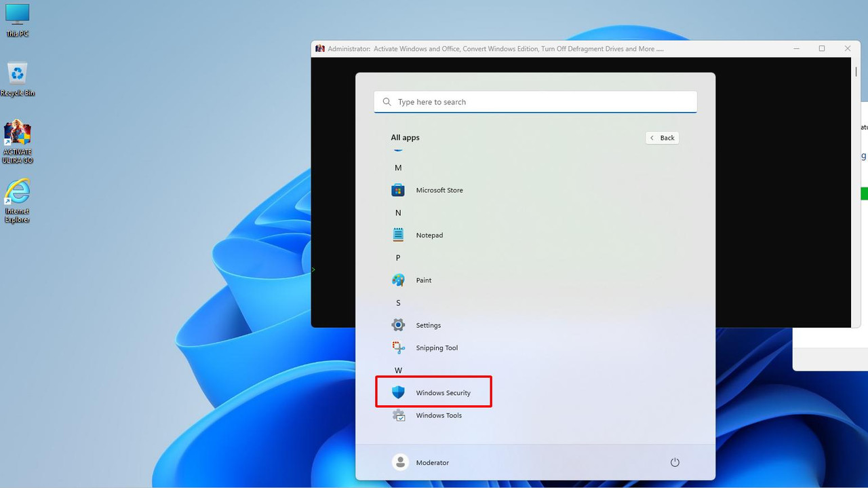Click the Windows Security shield icon
Viewport: 868px width, 488px height.
tap(398, 392)
